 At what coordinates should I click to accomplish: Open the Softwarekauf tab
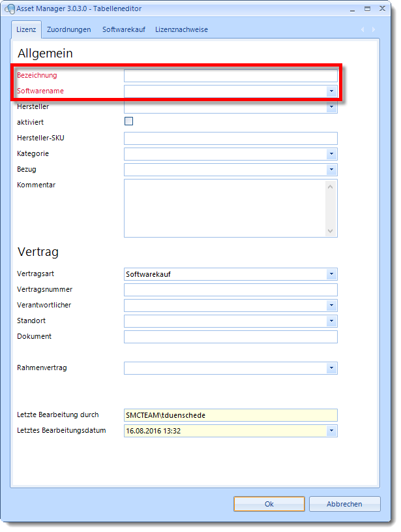pos(124,29)
